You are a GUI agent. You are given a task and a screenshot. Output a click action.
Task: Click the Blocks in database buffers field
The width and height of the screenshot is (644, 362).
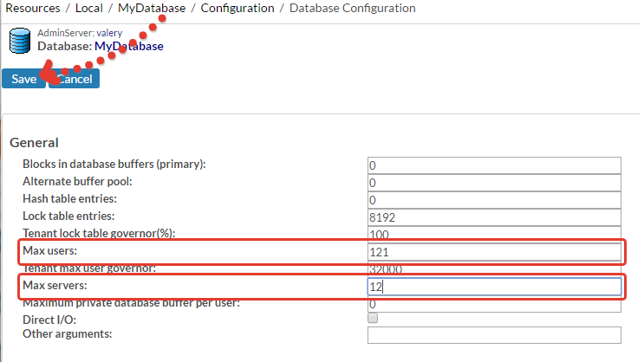point(494,165)
